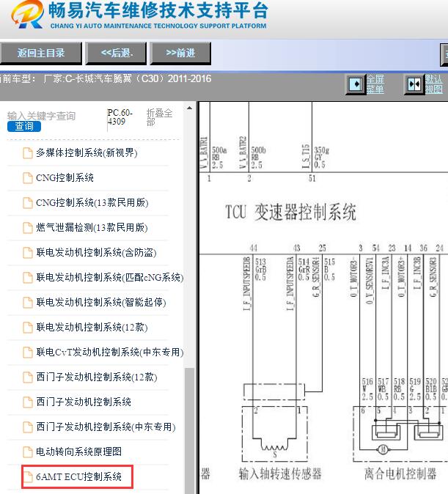Open 燃气泄漏检测(13款民用版) item
448x494 pixels.
(x=92, y=227)
